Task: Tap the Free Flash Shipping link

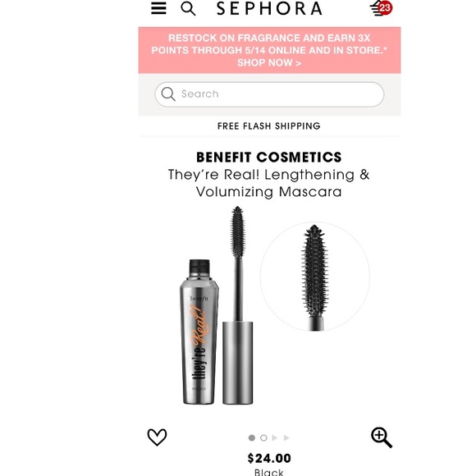Action: coord(269,126)
